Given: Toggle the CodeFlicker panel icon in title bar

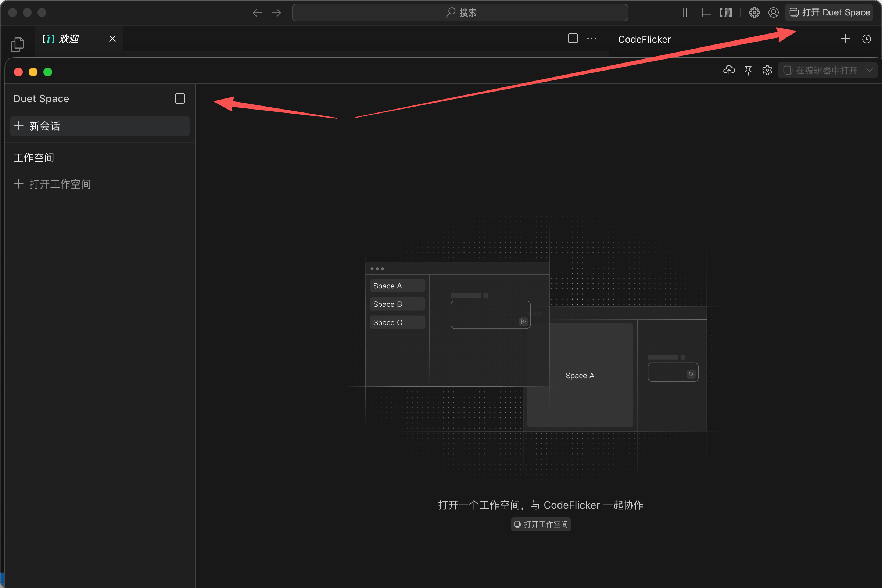Looking at the screenshot, I should pos(725,13).
